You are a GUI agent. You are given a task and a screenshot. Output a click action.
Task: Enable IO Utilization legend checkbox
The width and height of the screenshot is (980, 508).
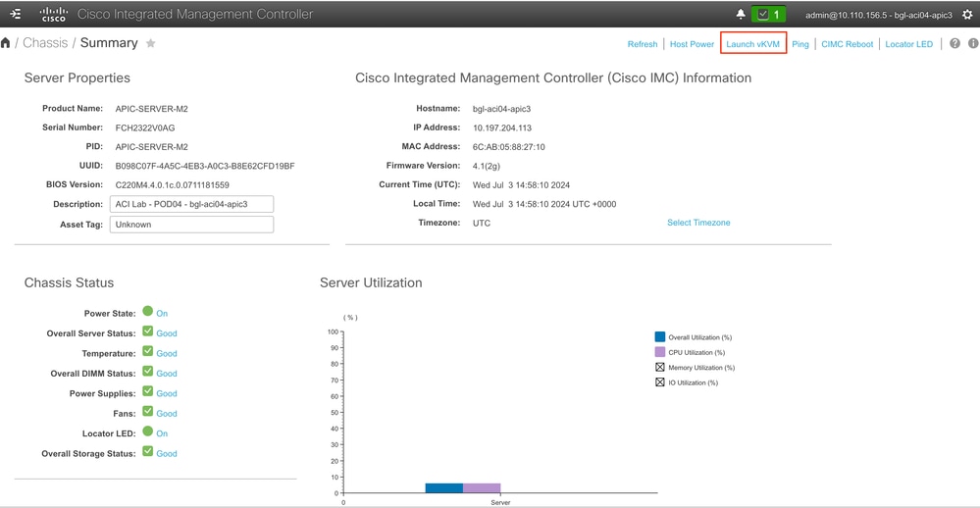click(660, 382)
